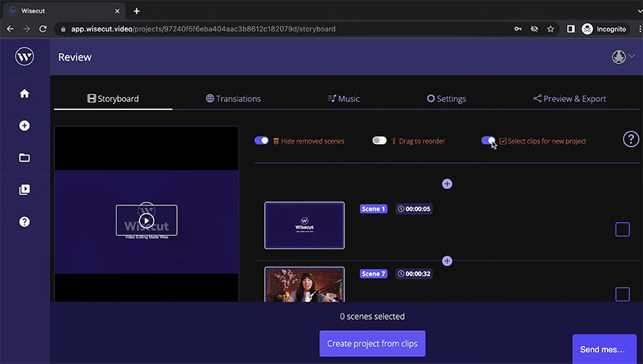Bookmark page with star icon
The height and width of the screenshot is (364, 643).
pyautogui.click(x=550, y=29)
